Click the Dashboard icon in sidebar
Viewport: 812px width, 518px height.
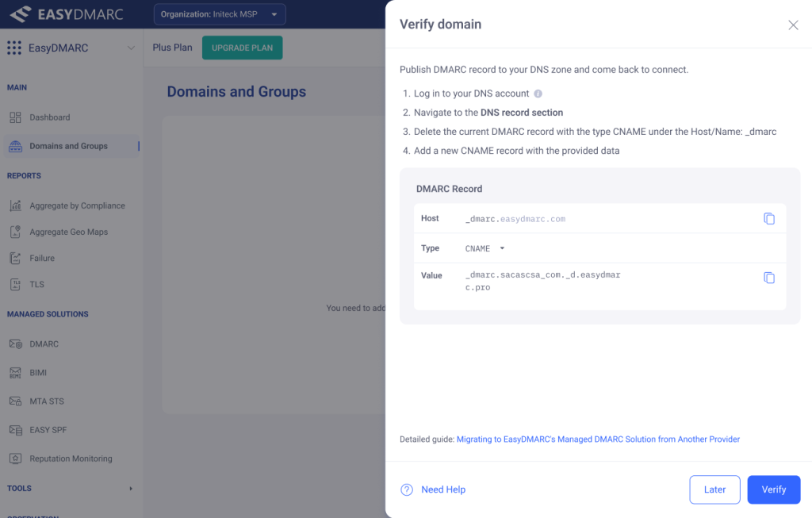coord(15,117)
